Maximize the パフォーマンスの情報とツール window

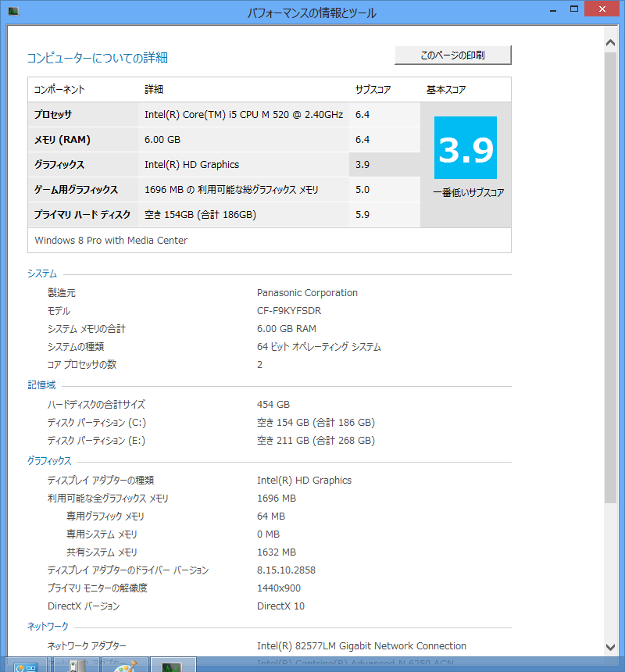click(x=574, y=9)
